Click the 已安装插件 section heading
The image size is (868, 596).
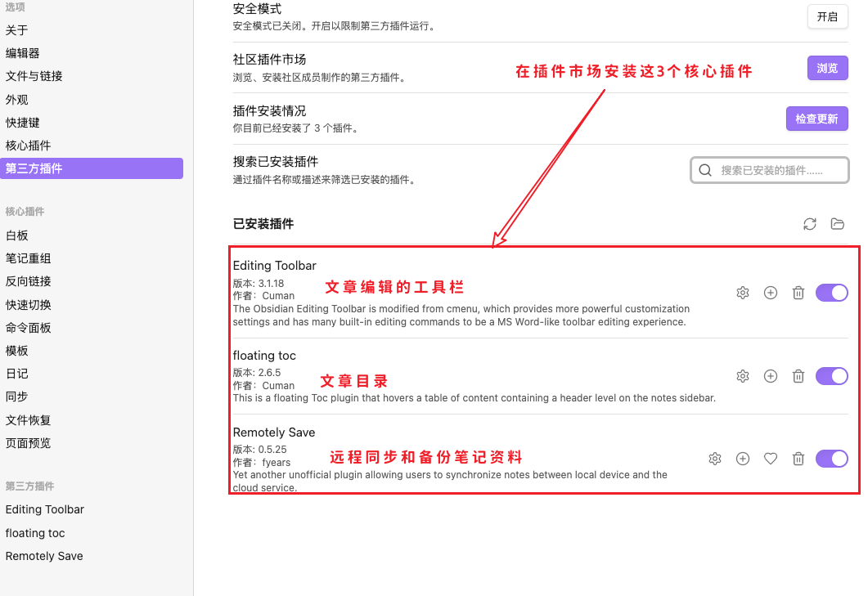(263, 224)
